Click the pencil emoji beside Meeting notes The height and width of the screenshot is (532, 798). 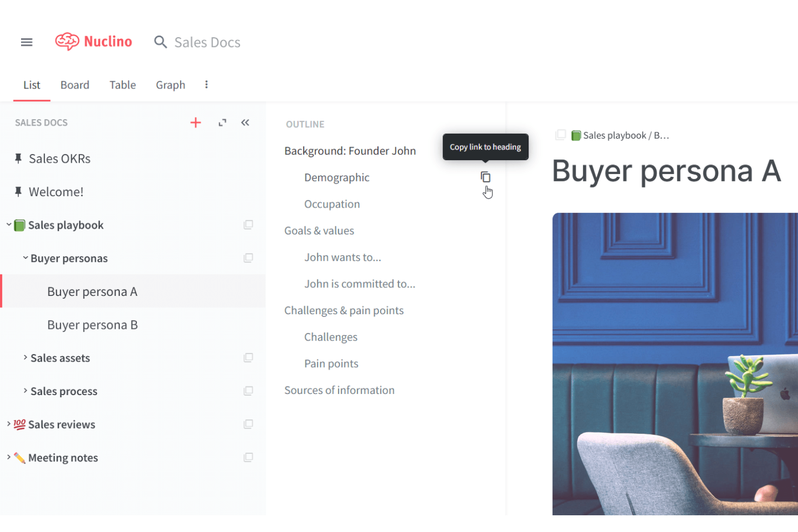tap(19, 458)
